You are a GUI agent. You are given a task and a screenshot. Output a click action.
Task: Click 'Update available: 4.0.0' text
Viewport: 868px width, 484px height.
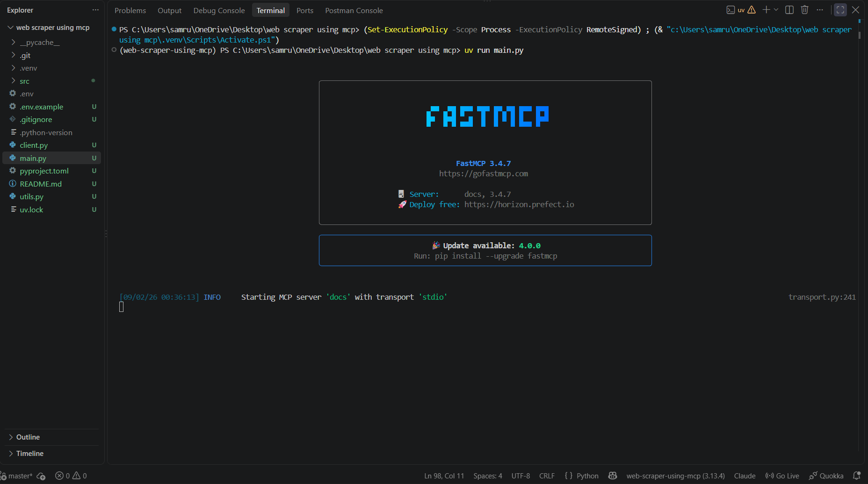click(492, 246)
